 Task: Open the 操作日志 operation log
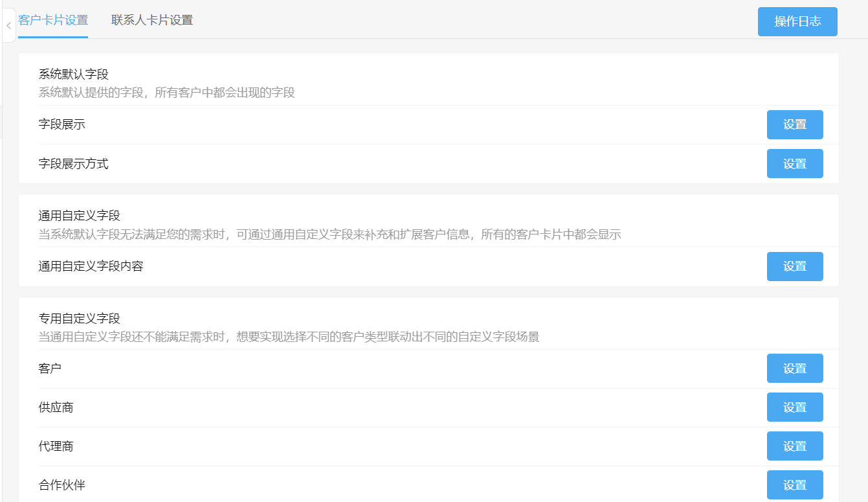pos(797,21)
